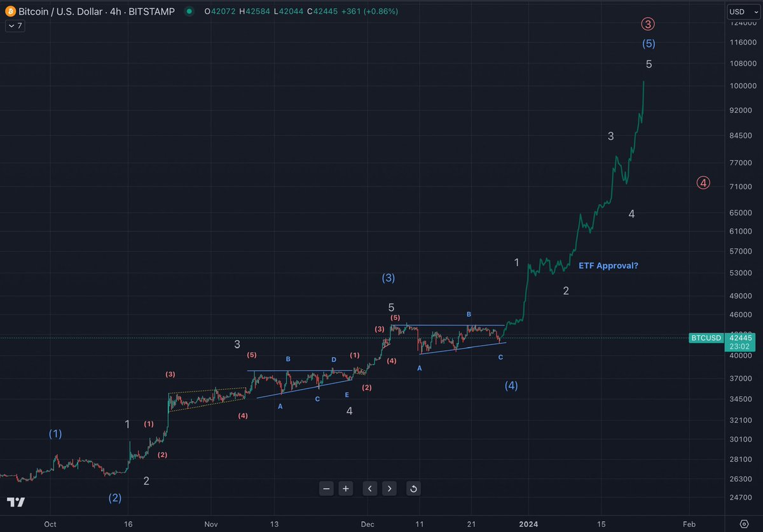Click the TradingView logo in the bottom-left corner
763x532 pixels.
[x=15, y=502]
